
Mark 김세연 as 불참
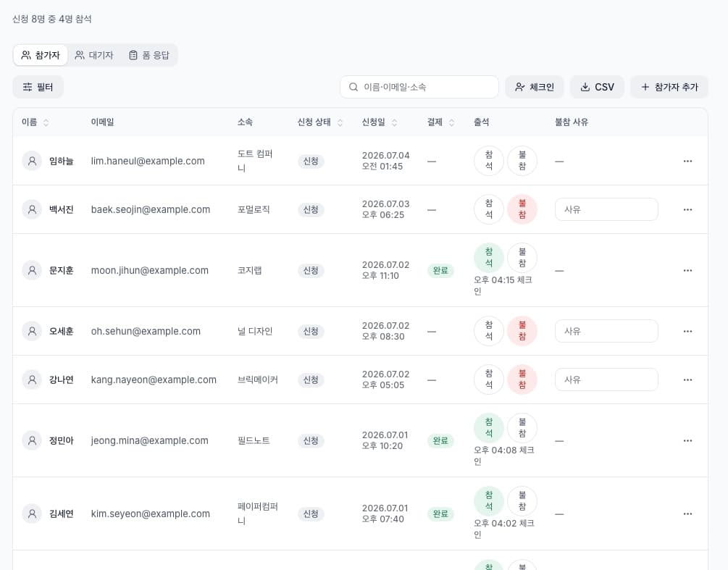click(x=522, y=501)
